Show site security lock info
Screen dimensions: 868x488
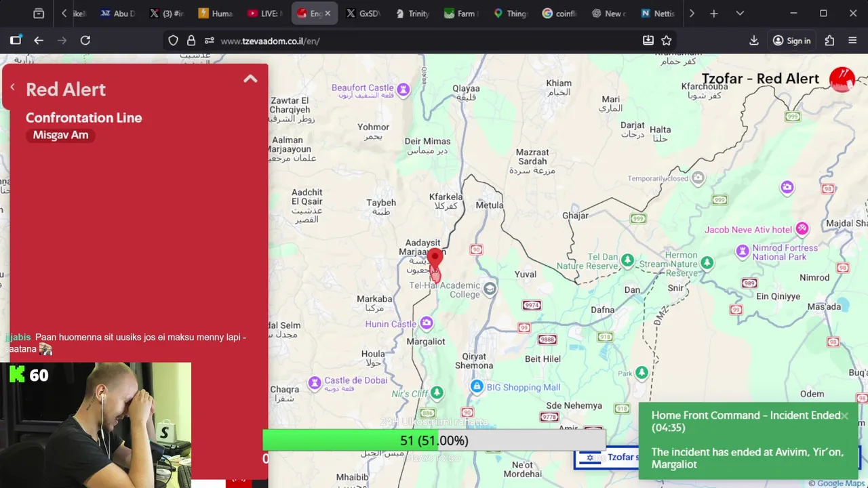coord(191,41)
